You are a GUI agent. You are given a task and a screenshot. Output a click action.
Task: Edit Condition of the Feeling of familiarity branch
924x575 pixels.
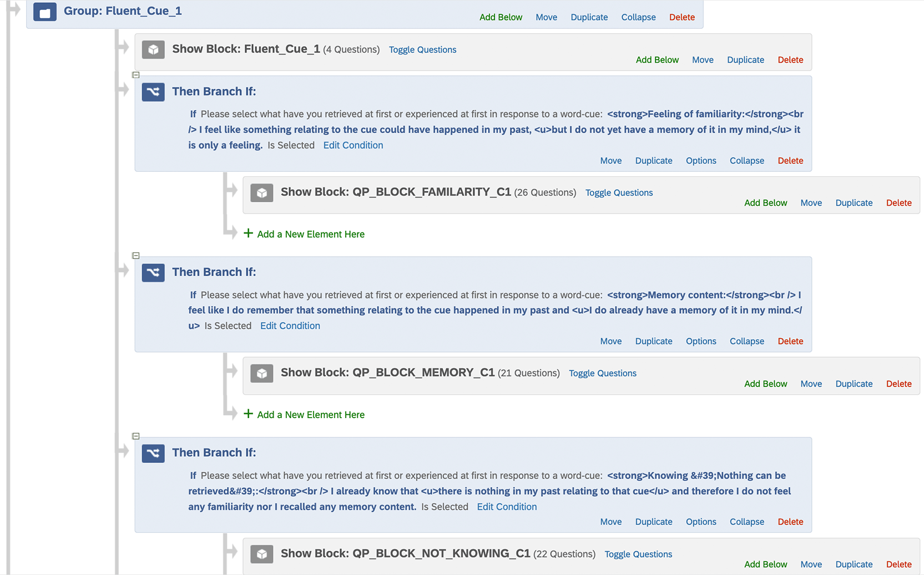(x=353, y=145)
